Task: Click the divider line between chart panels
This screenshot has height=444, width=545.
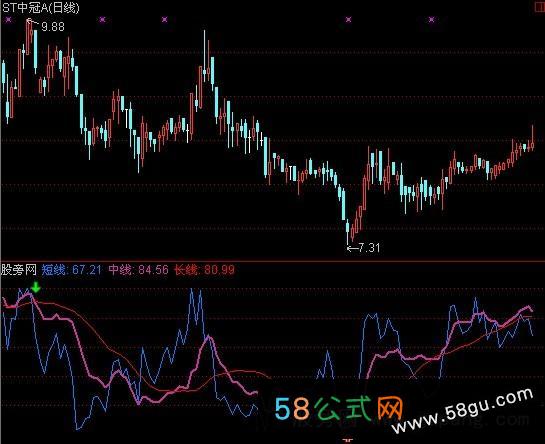Action: (x=272, y=260)
